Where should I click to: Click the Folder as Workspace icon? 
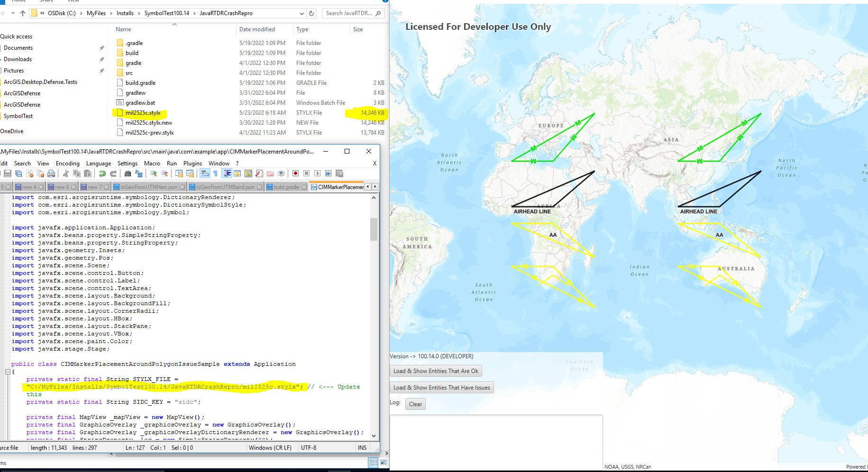[x=270, y=173]
